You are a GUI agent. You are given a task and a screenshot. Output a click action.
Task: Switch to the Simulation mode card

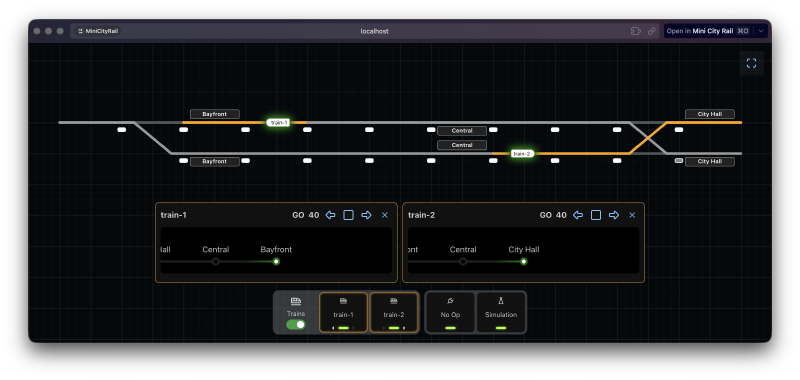coord(501,312)
